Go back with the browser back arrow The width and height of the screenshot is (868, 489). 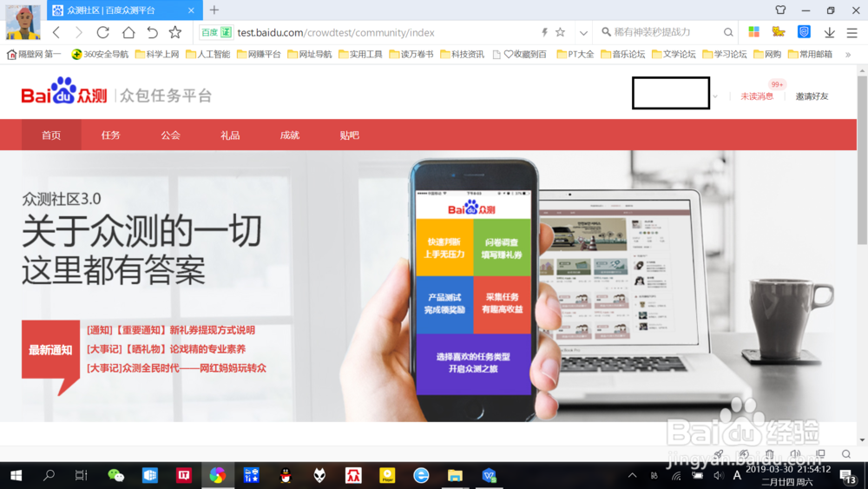pyautogui.click(x=56, y=33)
